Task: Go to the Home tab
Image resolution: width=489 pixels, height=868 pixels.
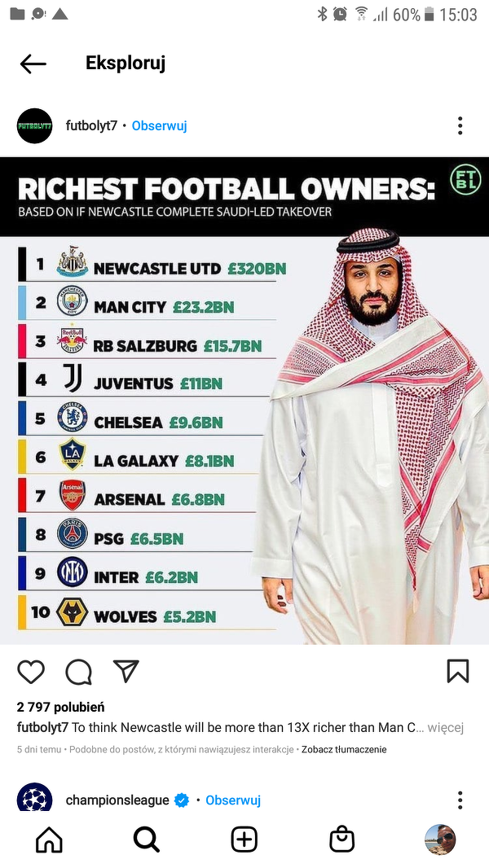Action: click(49, 840)
